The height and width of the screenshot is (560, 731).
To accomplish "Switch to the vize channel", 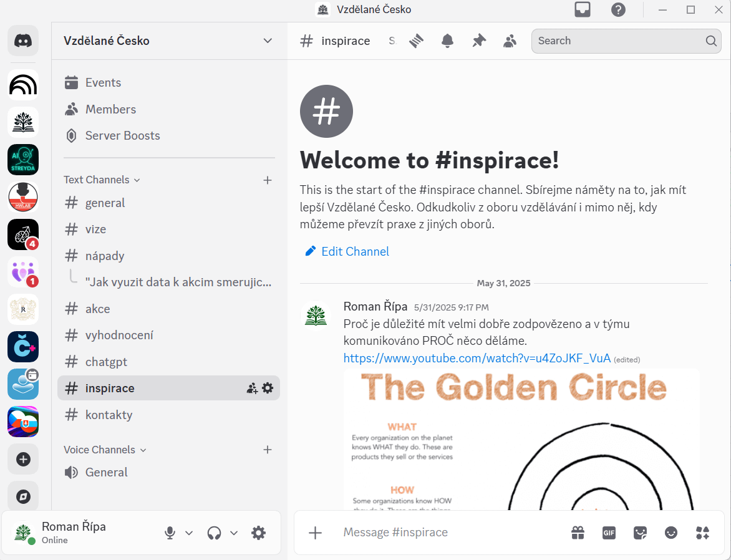I will [x=169, y=229].
